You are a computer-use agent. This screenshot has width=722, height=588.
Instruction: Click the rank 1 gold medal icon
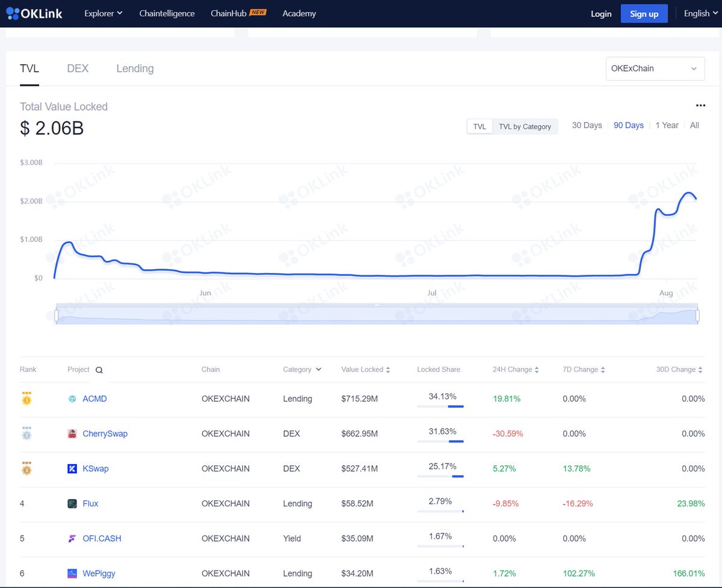(x=26, y=398)
